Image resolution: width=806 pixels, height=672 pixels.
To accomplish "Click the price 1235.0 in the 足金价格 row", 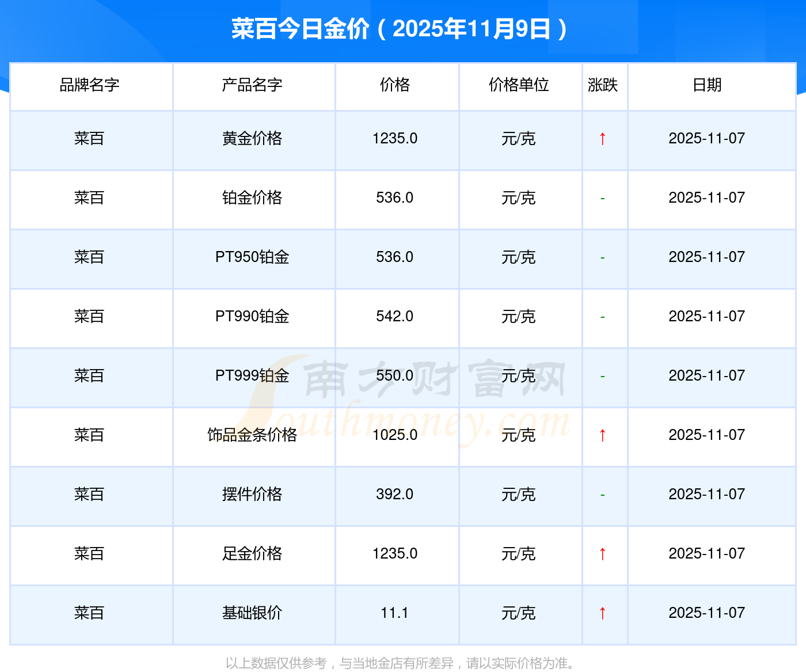I will pyautogui.click(x=395, y=554).
